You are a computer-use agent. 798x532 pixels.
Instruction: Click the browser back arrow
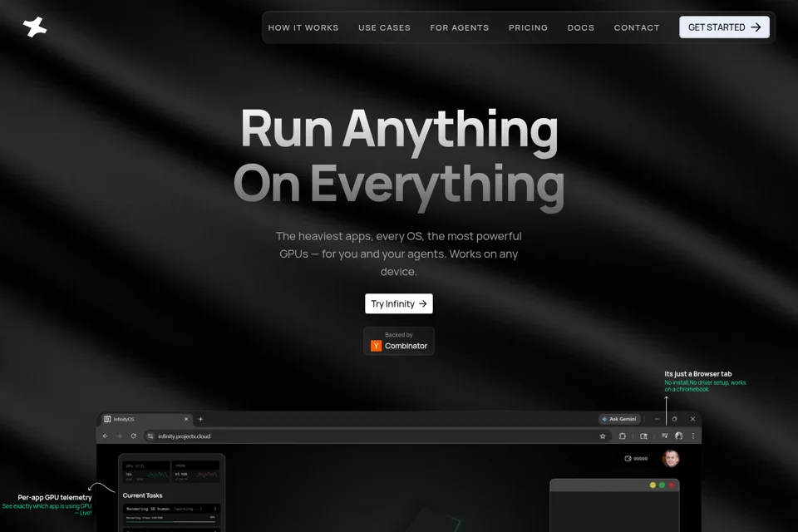point(106,436)
